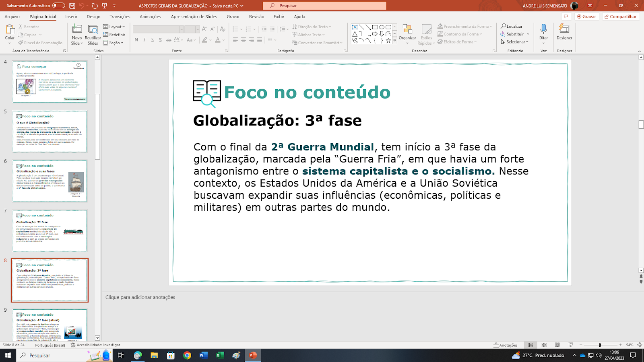644x362 pixels.
Task: Insert text box shape from shapes gallery
Action: click(x=355, y=27)
